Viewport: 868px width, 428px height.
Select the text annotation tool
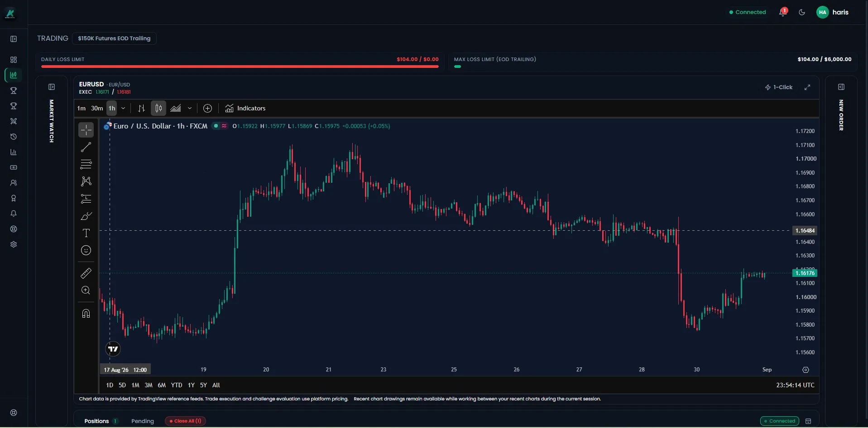tap(86, 233)
